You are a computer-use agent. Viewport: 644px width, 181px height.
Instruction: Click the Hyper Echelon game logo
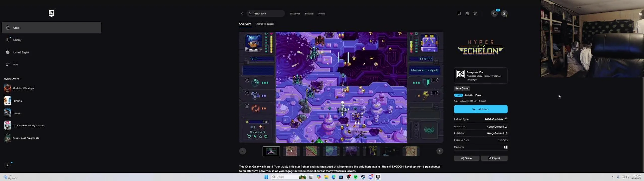pos(481,47)
